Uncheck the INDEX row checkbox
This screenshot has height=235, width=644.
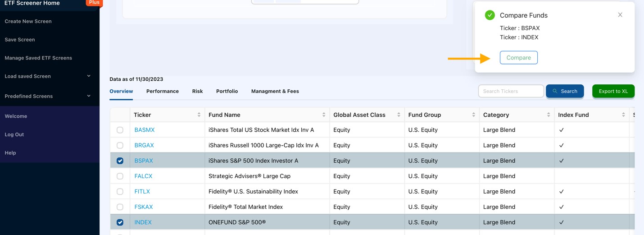tap(120, 222)
